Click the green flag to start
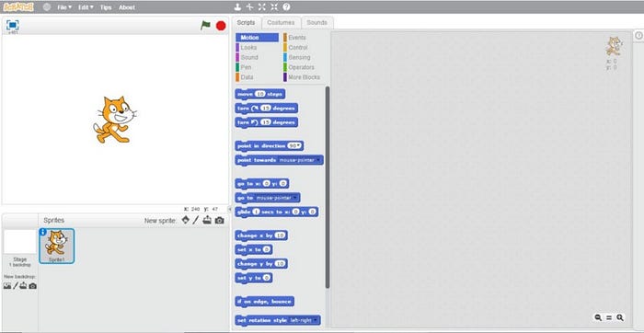 pos(205,26)
